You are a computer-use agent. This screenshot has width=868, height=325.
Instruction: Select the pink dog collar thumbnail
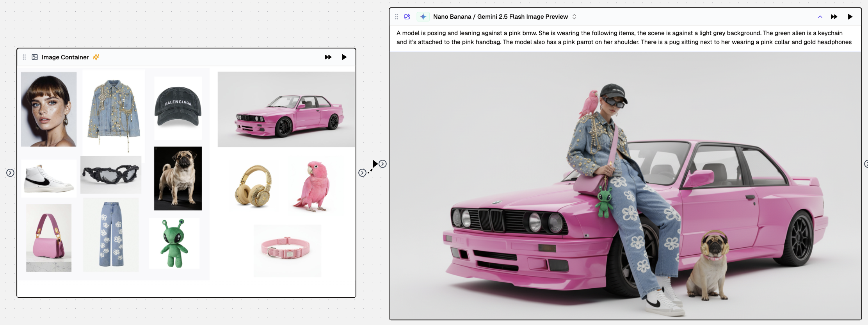(288, 251)
